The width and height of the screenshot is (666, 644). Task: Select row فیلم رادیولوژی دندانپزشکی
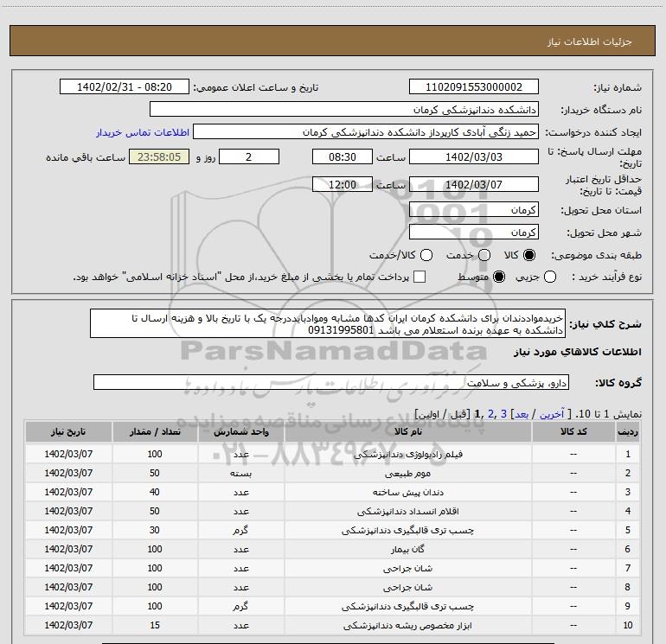point(333,454)
